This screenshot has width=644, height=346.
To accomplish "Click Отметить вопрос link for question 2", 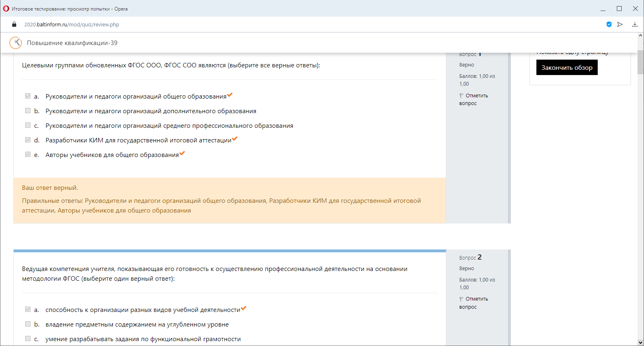I will 473,303.
